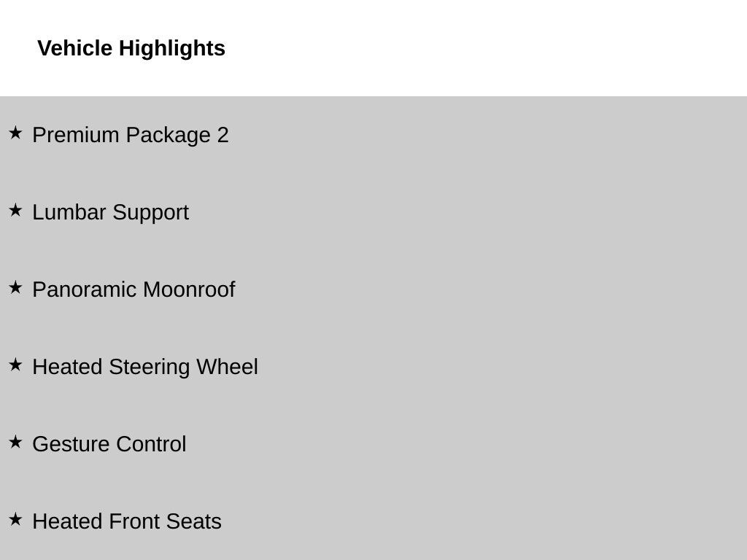Click the word Control in the list

coord(151,444)
